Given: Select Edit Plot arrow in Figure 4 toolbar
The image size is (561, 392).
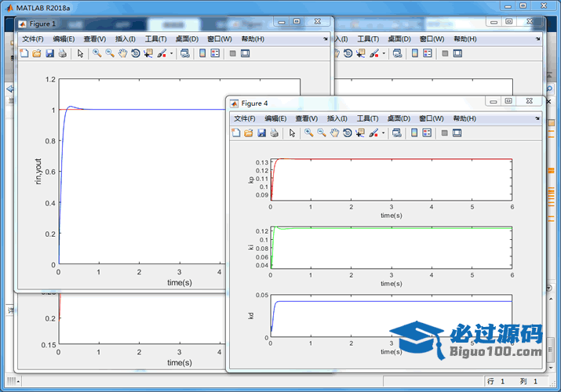Looking at the screenshot, I should pos(292,133).
